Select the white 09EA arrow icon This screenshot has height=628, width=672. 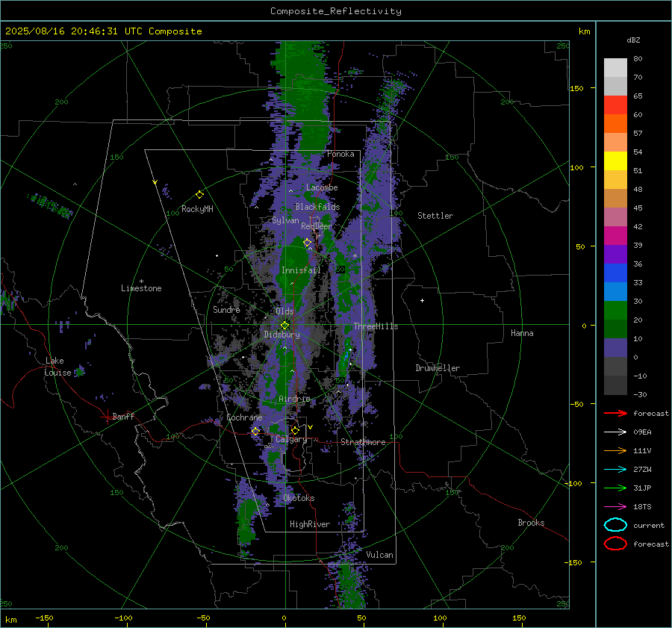click(615, 432)
